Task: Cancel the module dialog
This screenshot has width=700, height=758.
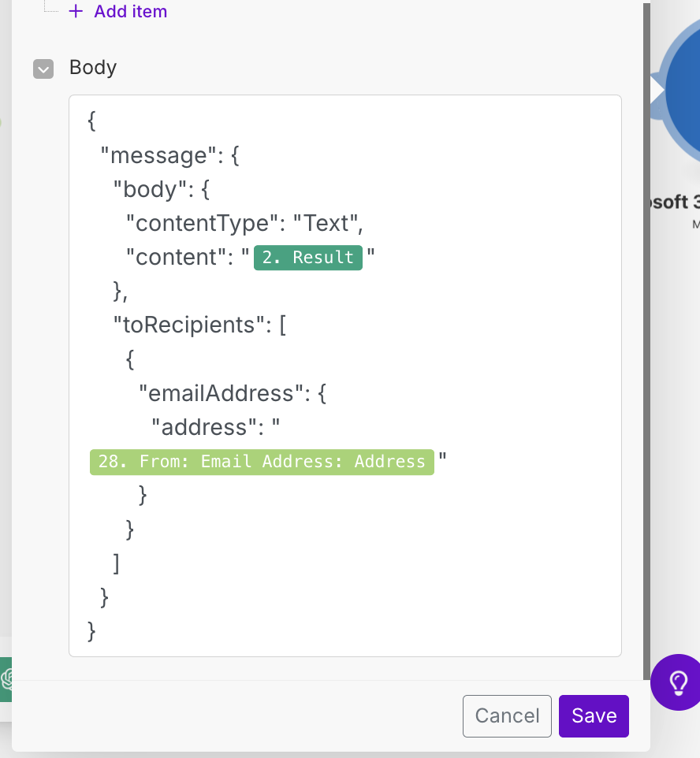Action: point(507,715)
